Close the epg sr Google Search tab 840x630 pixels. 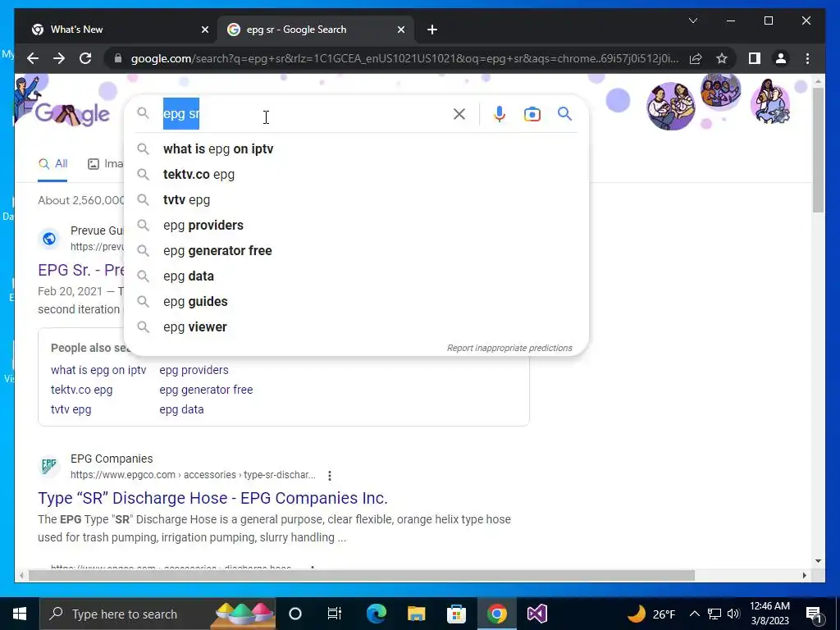[400, 30]
